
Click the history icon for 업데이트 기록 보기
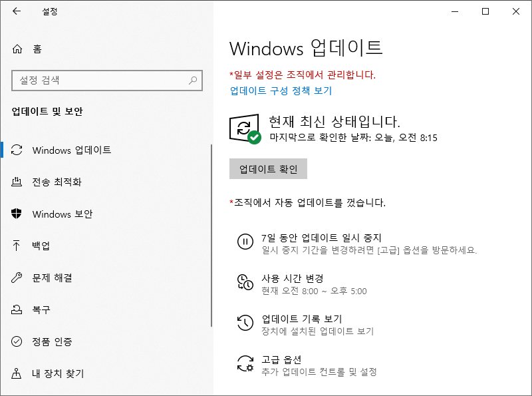coord(245,323)
